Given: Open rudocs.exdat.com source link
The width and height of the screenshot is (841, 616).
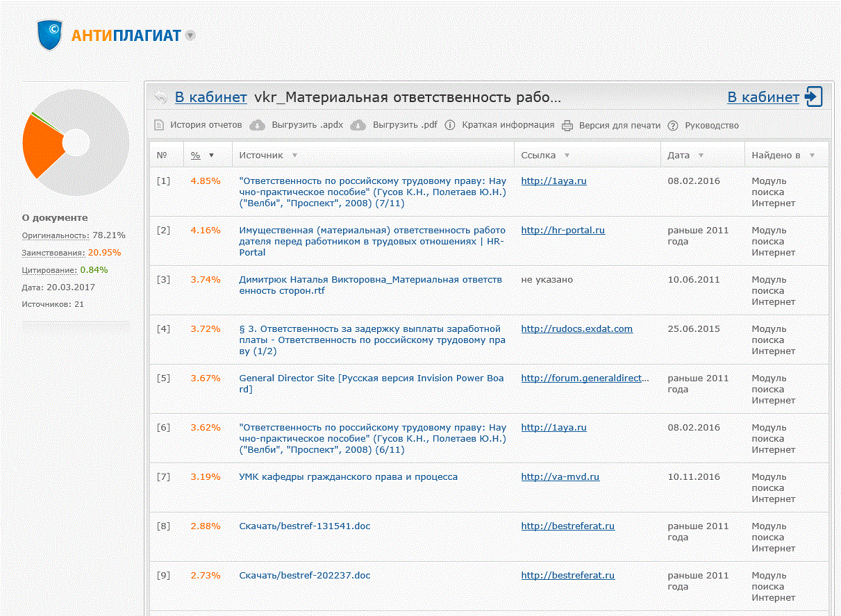Looking at the screenshot, I should [576, 329].
